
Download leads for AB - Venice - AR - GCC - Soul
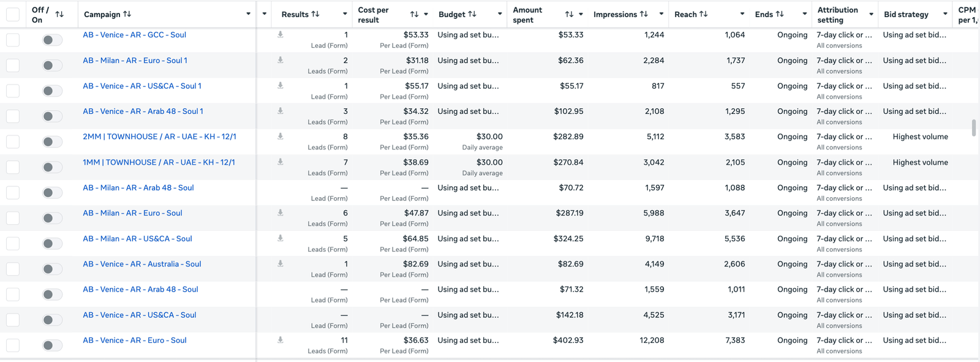[x=280, y=35]
